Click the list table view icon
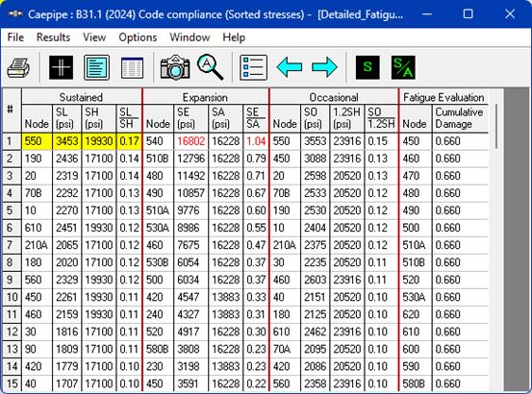Viewport: 532px width, 394px height. pyautogui.click(x=132, y=68)
